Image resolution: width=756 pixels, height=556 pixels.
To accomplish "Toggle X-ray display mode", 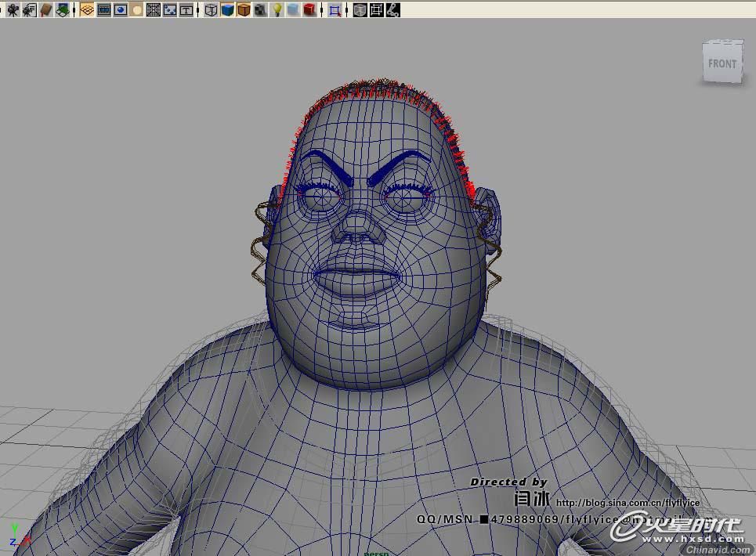I will pos(360,9).
